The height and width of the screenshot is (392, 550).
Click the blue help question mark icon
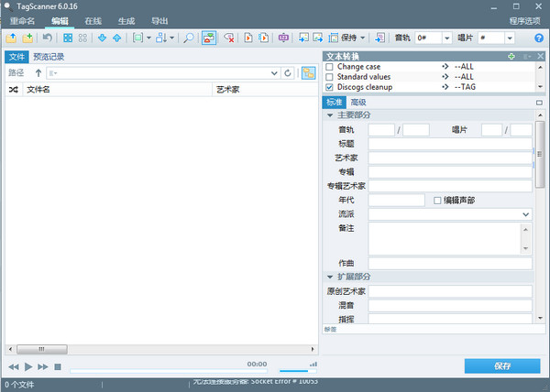(x=538, y=38)
